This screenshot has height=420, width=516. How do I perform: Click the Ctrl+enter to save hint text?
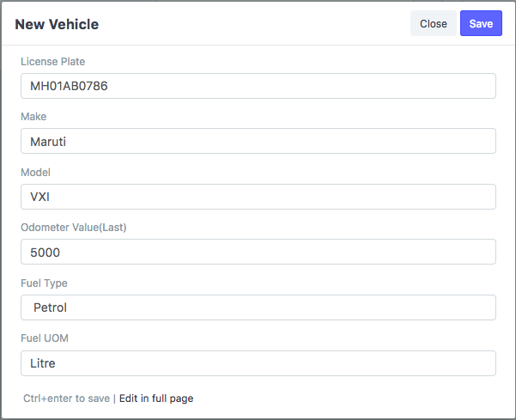pos(67,399)
